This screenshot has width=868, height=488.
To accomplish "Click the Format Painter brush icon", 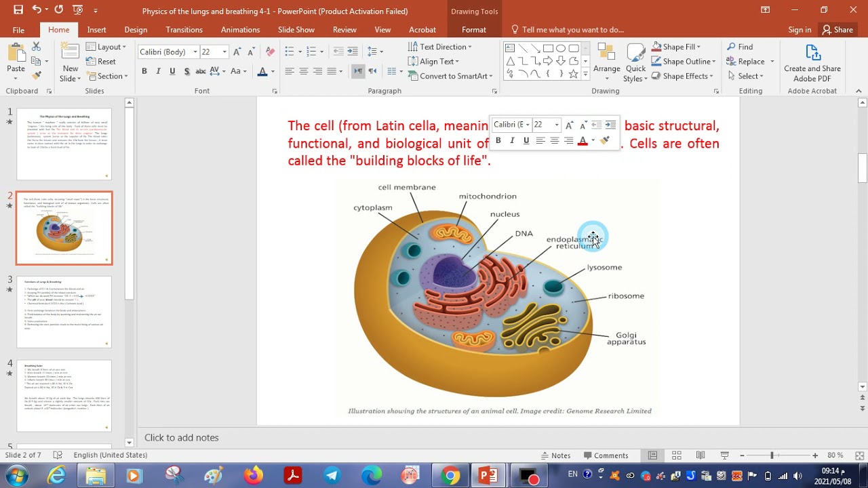I will (x=37, y=75).
